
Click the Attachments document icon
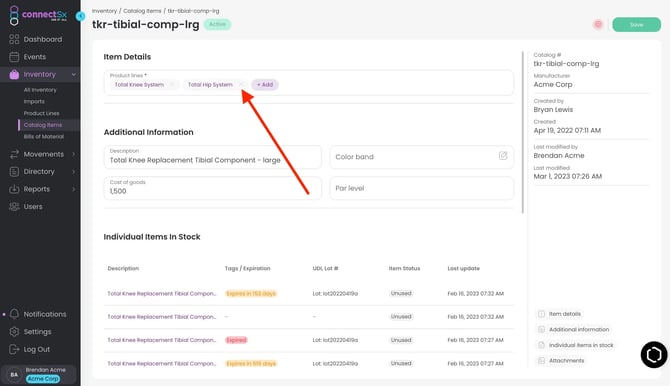click(541, 361)
